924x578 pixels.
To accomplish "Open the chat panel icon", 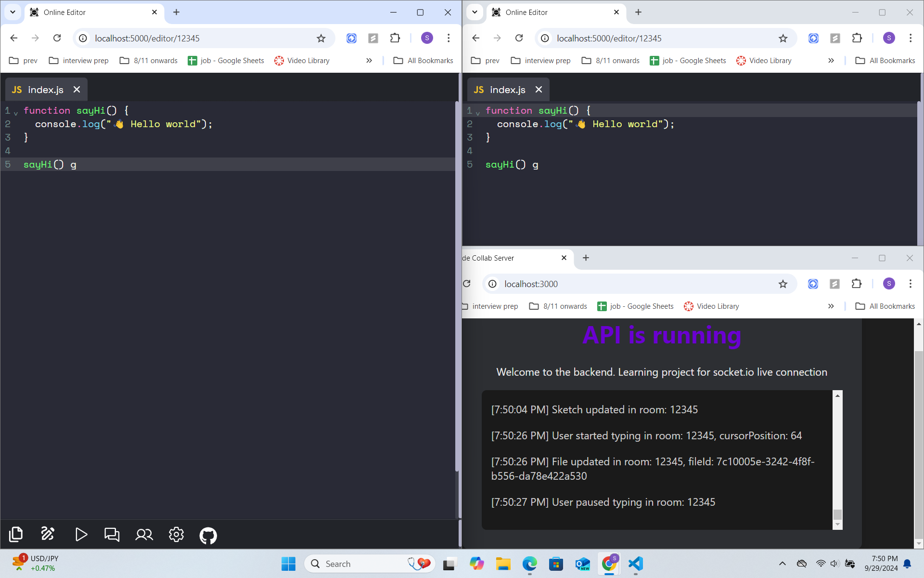I will (112, 535).
